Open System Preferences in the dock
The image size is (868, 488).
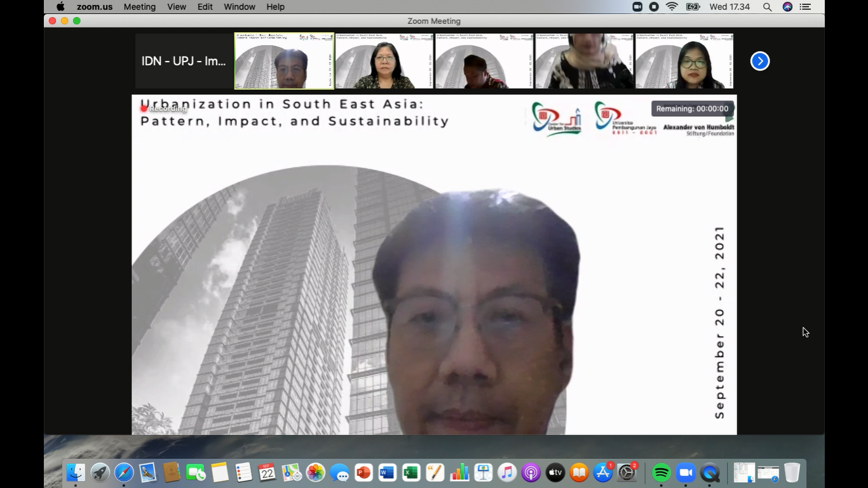[x=627, y=472]
